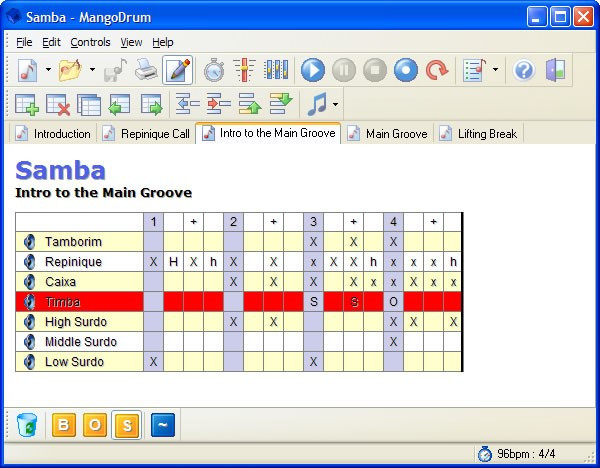This screenshot has width=600, height=468.
Task: Click the Exit door icon
Action: point(555,70)
